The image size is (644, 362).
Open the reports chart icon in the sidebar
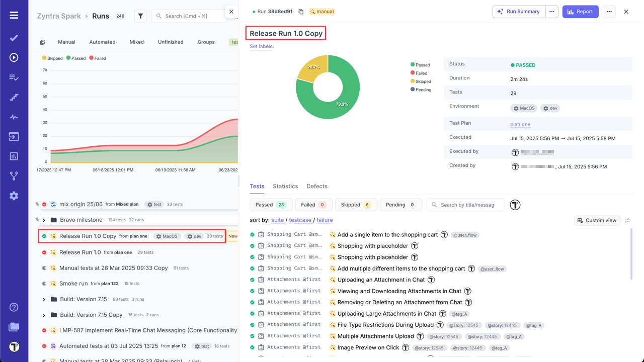[x=14, y=157]
